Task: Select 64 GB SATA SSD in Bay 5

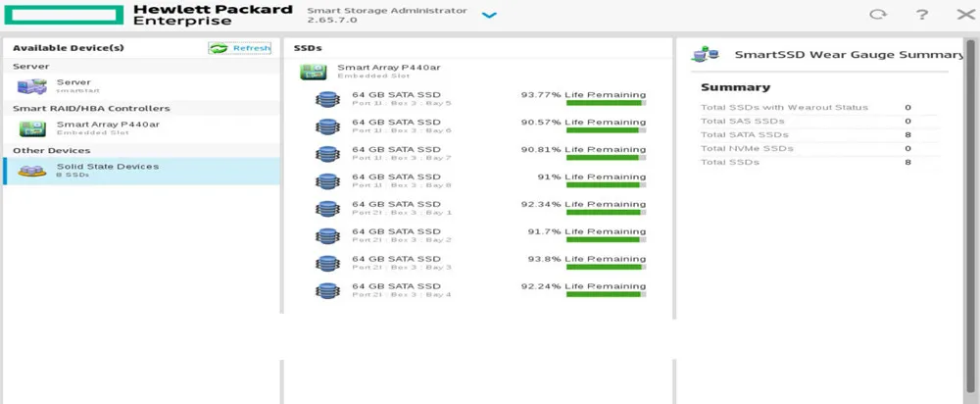Action: pyautogui.click(x=396, y=94)
